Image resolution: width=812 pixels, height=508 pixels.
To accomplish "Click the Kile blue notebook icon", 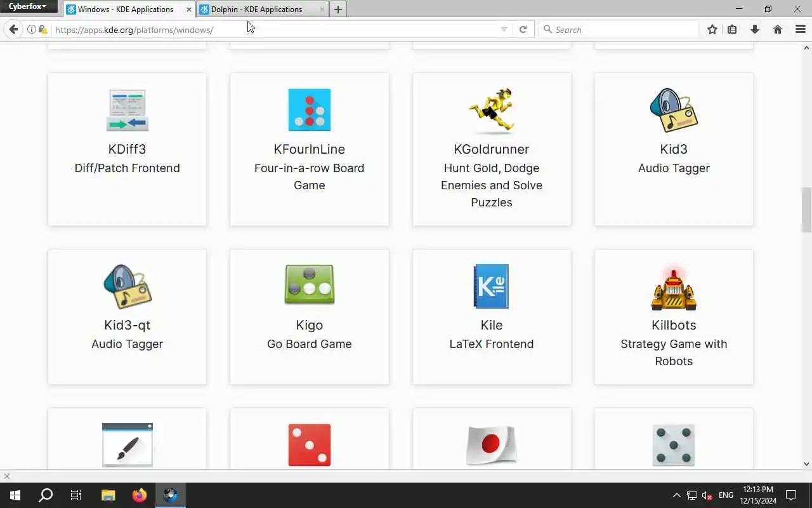I will 492,286.
